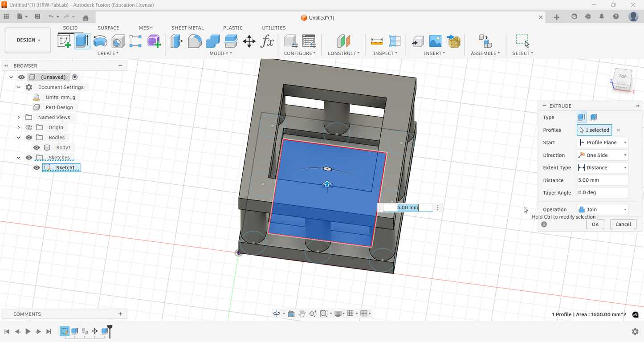644x342 pixels.
Task: Open the New Component assemble tool
Action: (x=485, y=41)
